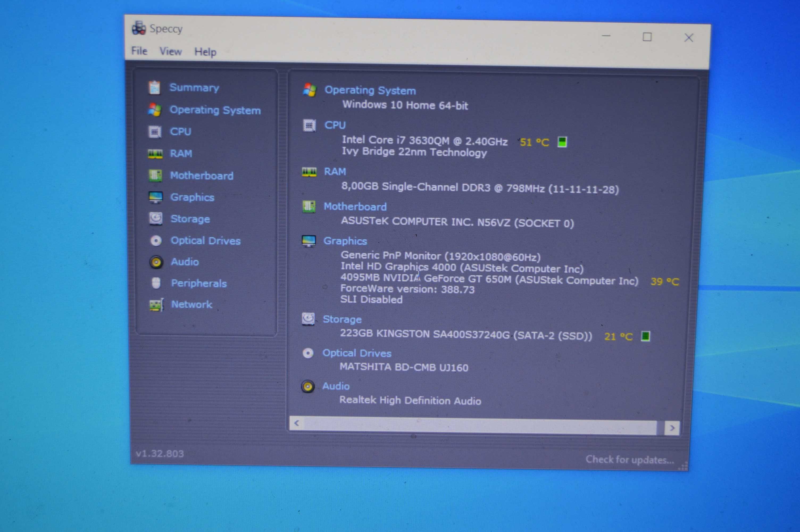Click the CPU chip icon in sidebar
The width and height of the screenshot is (800, 532).
tap(155, 132)
